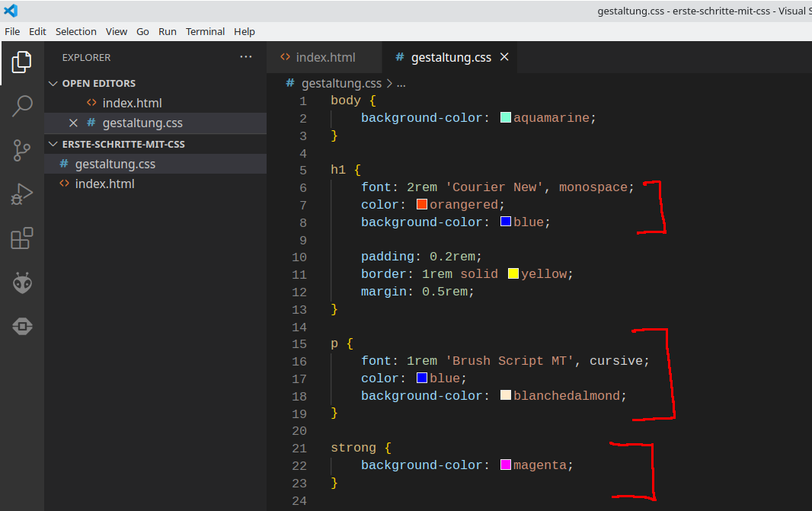
Task: Open the Search view icon
Action: (x=21, y=107)
